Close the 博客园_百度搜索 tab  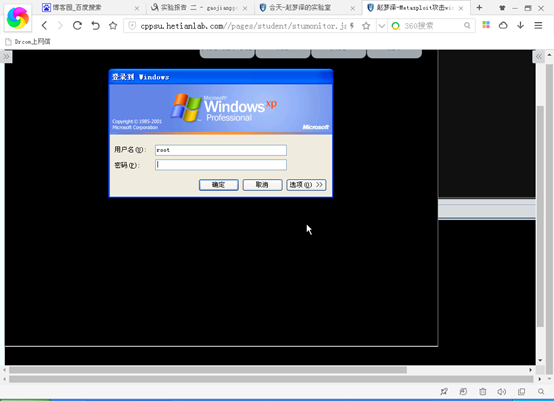point(137,8)
